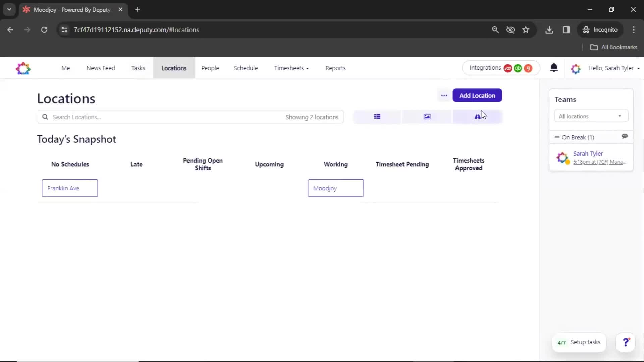Click the Timesheets Approved column header
Image resolution: width=644 pixels, height=362 pixels.
(x=469, y=164)
